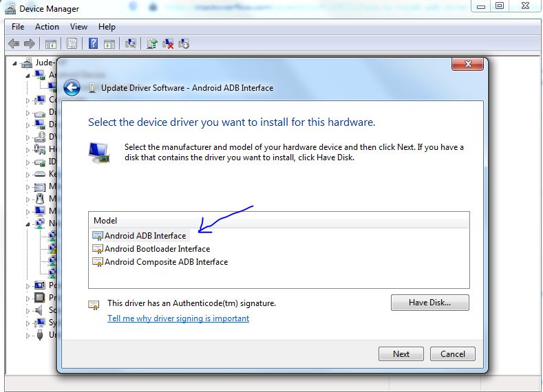
Task: Open the Properties toolbar icon
Action: 72,43
